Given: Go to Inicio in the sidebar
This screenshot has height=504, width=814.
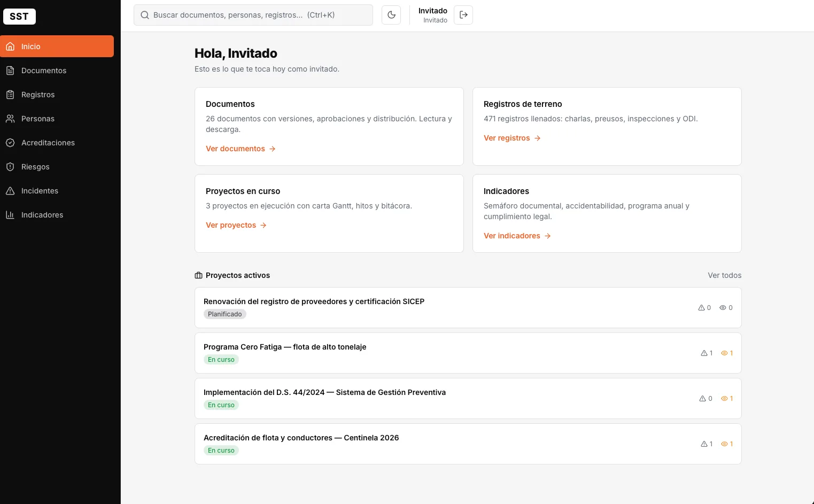Looking at the screenshot, I should (x=57, y=46).
